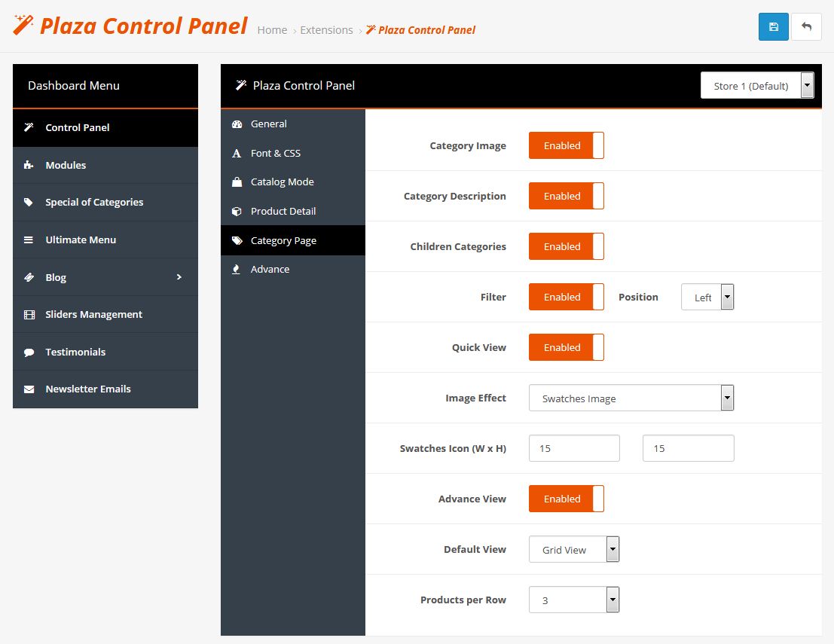This screenshot has height=644, width=834.
Task: Toggle Category Description switch
Action: (566, 196)
